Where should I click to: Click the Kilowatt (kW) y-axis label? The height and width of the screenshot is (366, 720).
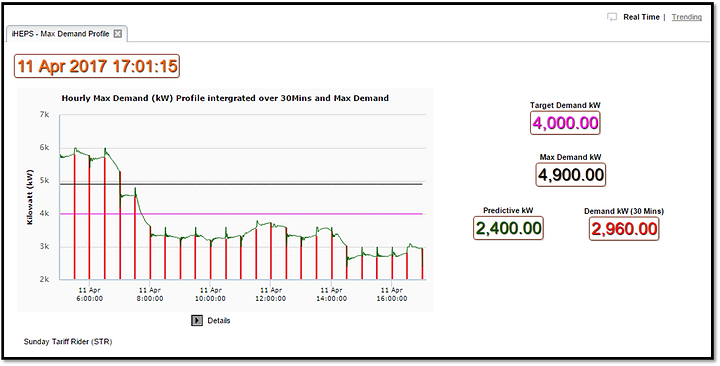click(30, 197)
